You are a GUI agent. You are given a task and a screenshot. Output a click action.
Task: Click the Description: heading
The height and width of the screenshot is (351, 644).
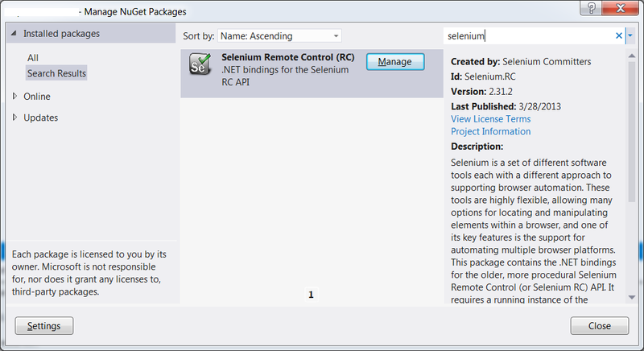coord(477,147)
